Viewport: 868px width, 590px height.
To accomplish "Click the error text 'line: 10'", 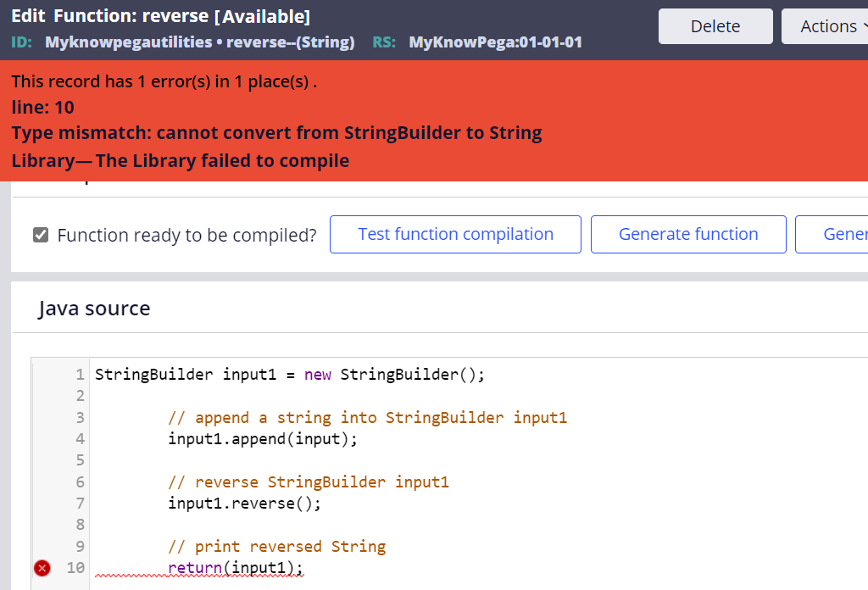I will tap(42, 108).
